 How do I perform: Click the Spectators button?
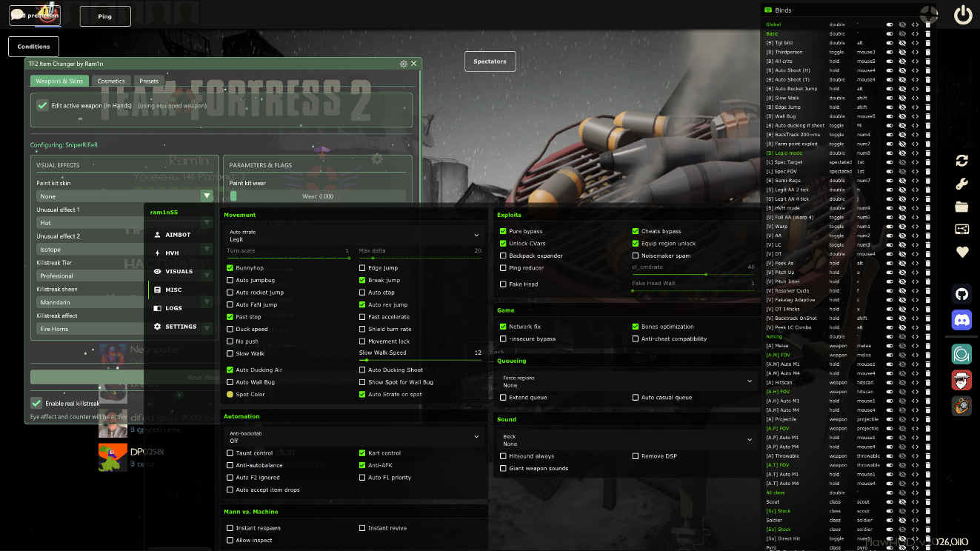point(490,61)
